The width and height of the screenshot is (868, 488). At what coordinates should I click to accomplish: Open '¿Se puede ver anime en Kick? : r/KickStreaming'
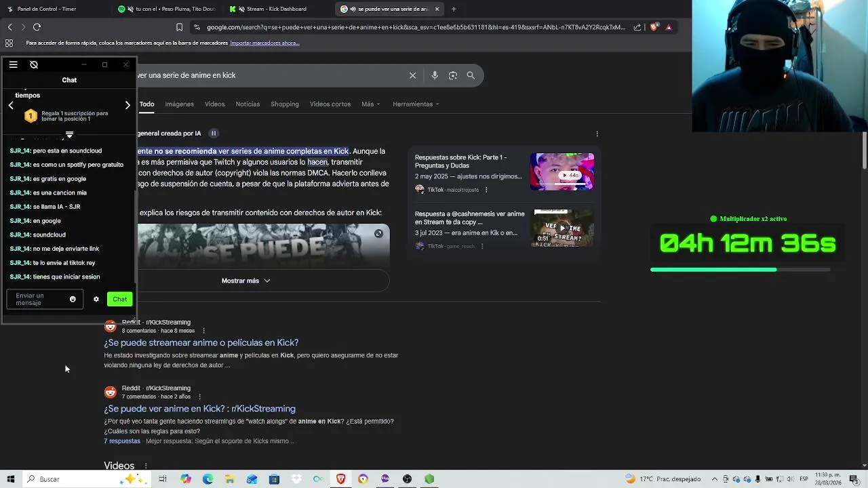point(200,409)
